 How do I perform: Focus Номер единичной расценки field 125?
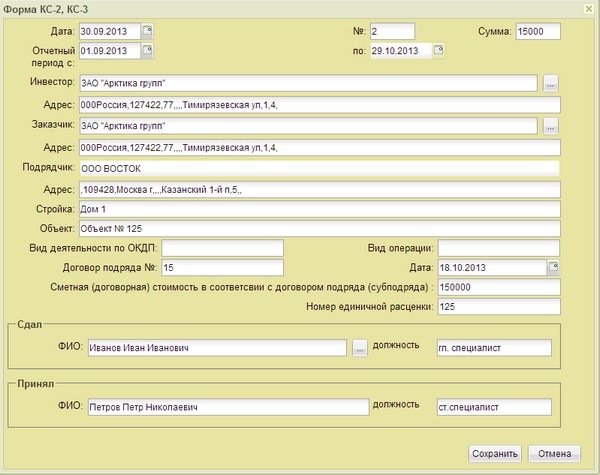(499, 307)
